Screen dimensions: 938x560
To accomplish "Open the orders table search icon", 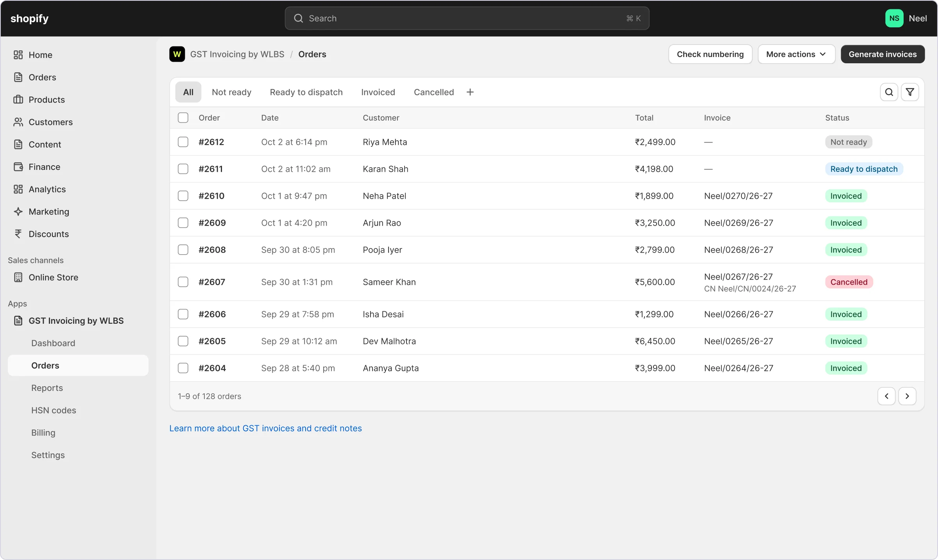I will coord(889,92).
